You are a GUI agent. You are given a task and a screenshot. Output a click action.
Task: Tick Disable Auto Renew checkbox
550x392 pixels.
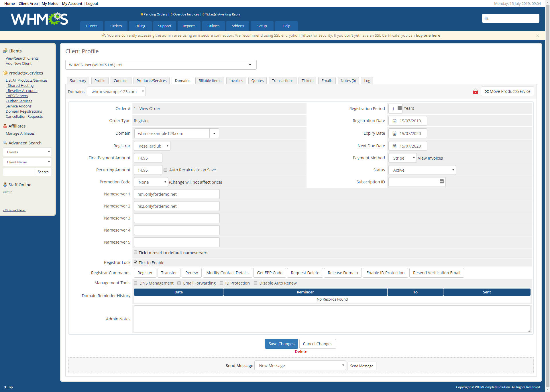(256, 283)
